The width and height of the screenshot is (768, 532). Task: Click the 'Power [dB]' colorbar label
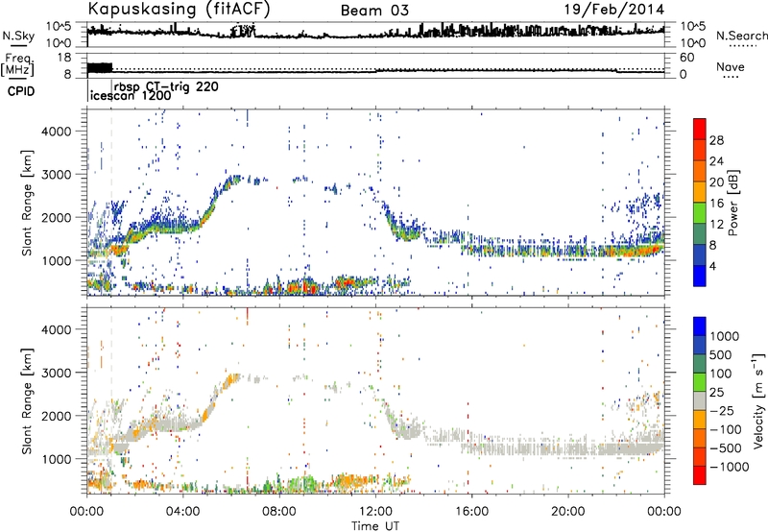pos(733,203)
